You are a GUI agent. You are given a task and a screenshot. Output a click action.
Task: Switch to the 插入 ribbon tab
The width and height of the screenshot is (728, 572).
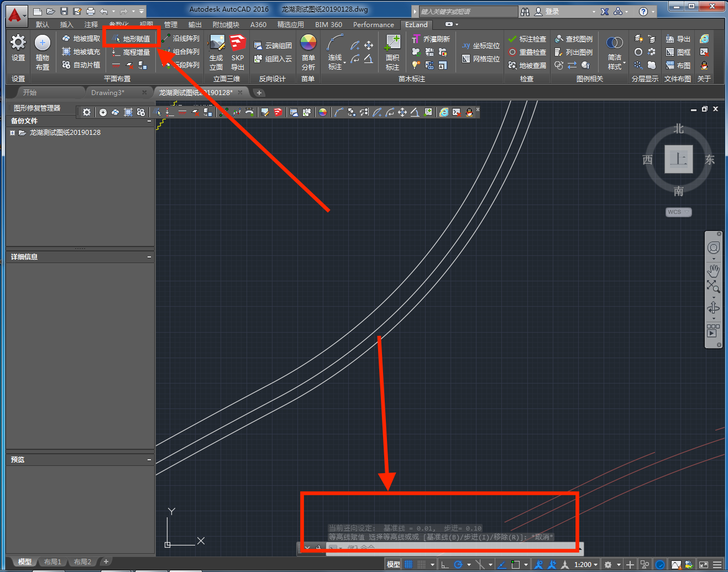66,24
